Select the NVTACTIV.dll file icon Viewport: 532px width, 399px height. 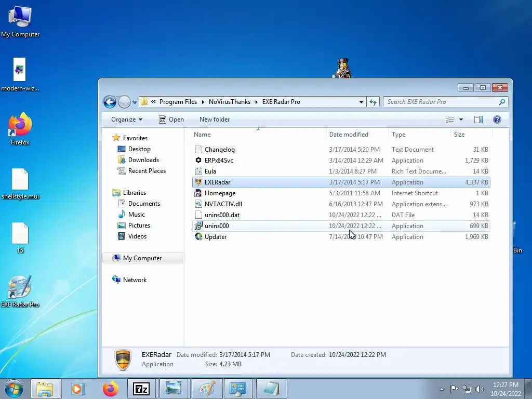pyautogui.click(x=198, y=204)
